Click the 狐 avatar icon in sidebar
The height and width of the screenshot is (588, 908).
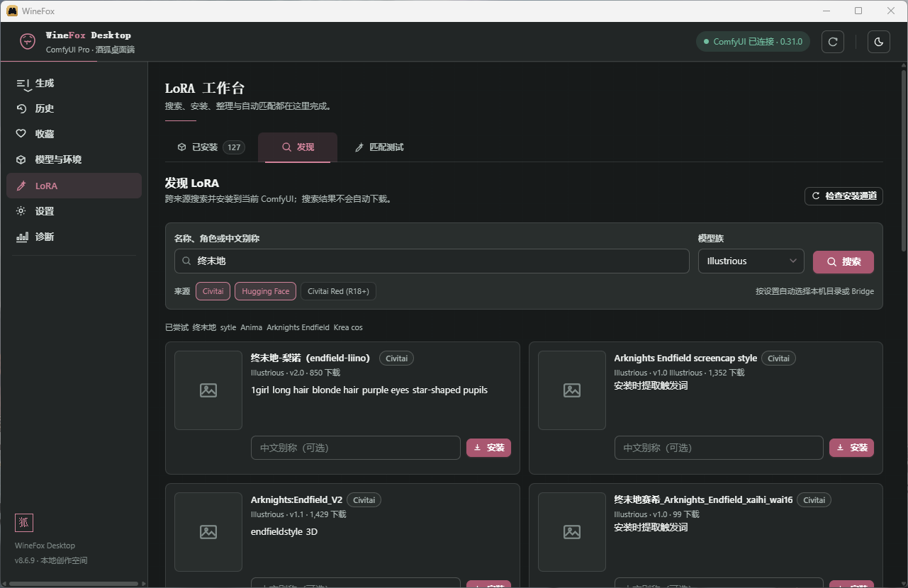coord(24,523)
